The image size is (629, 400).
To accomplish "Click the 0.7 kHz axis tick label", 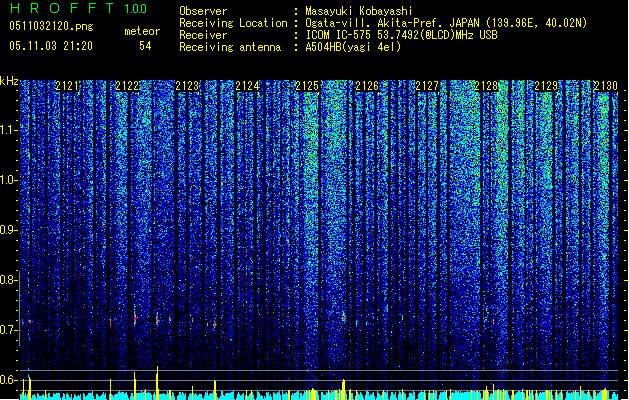I will click(x=9, y=330).
